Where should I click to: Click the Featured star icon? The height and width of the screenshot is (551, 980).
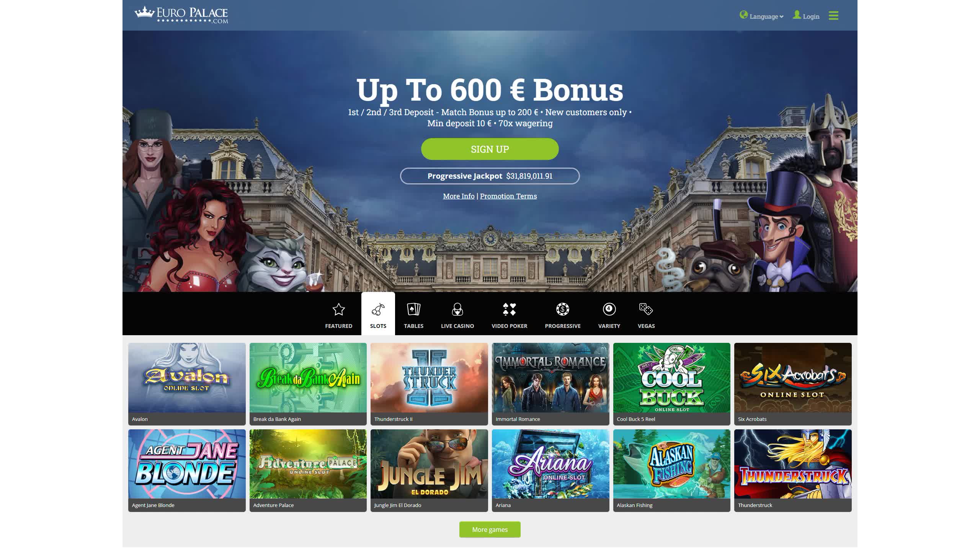(338, 309)
